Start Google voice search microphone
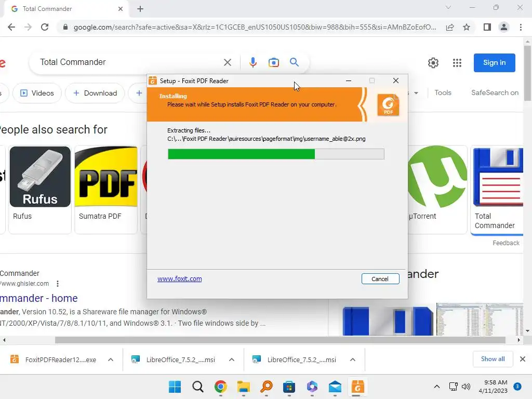 [253, 62]
